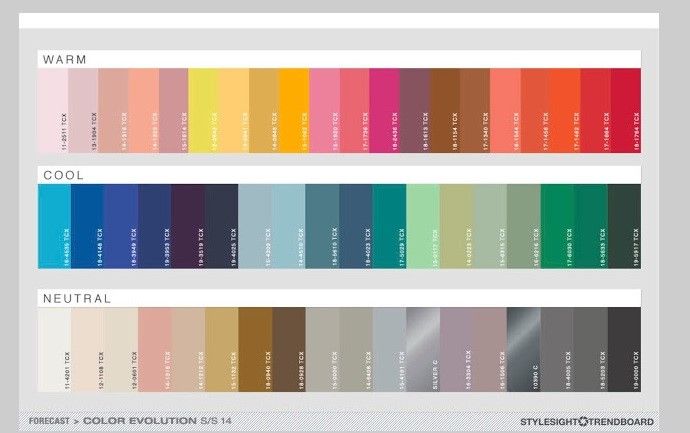Click the FORECAST breadcrumb label
Viewport: 690px width, 433px height.
(49, 421)
